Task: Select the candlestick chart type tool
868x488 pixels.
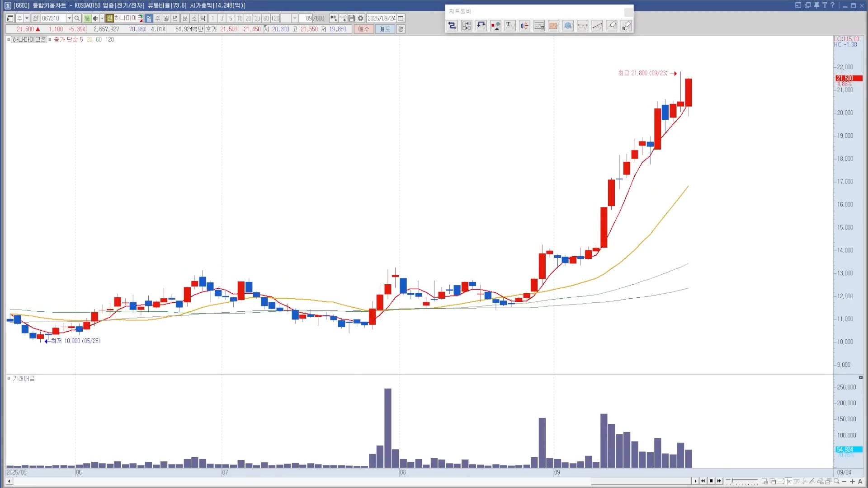Action: [x=524, y=26]
